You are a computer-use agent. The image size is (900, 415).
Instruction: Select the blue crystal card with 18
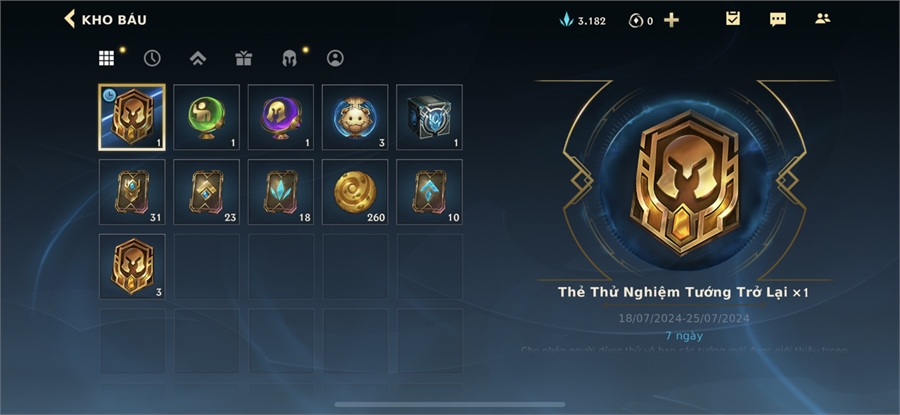[281, 192]
